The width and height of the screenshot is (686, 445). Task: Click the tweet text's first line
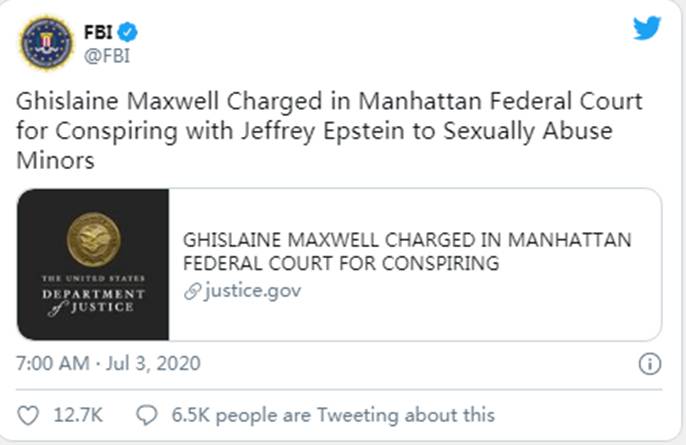click(x=330, y=103)
